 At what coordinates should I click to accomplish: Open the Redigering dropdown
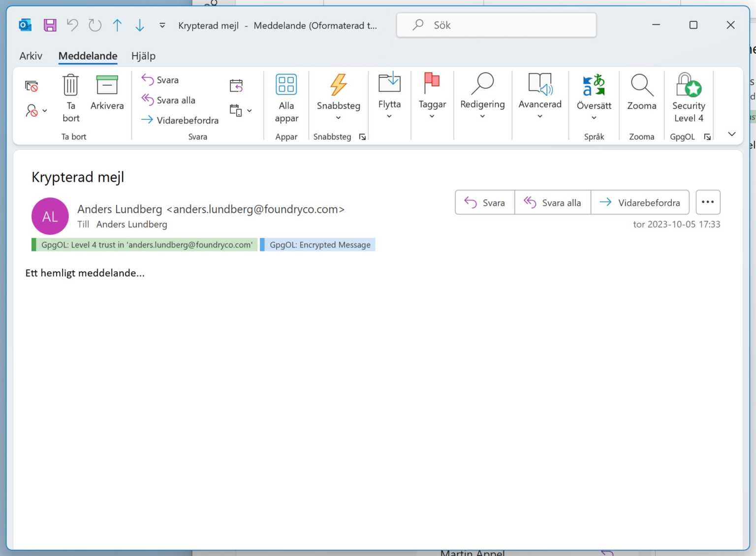[x=482, y=116]
